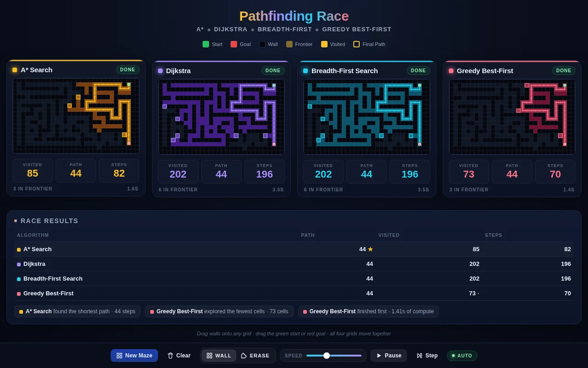Click the trash icon on Clear
This screenshot has height=368, width=588.
point(170,356)
